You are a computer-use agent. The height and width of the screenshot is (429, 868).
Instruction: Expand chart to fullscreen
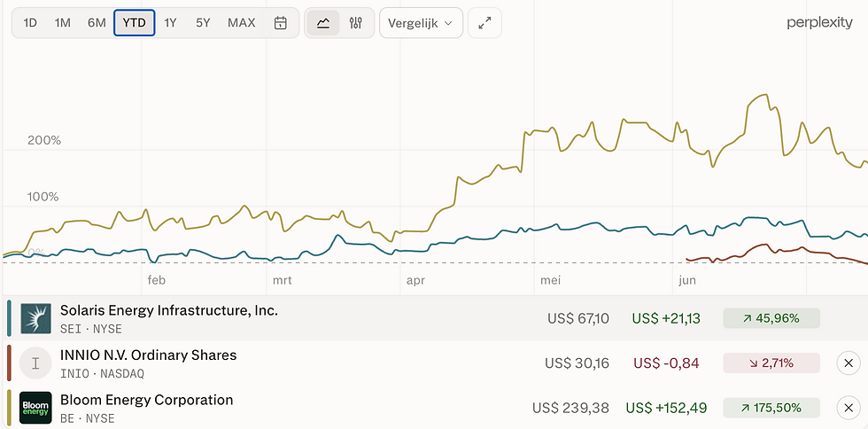coord(485,23)
